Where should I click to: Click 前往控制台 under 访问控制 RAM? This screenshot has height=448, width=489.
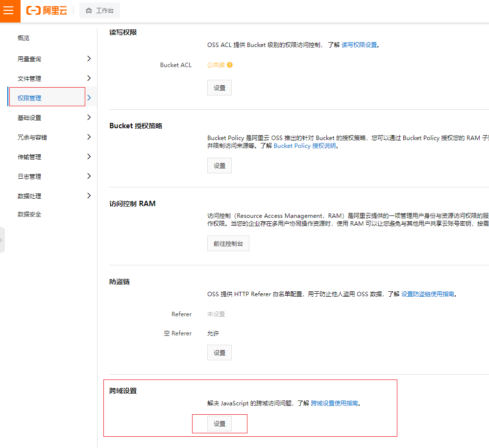click(x=228, y=243)
